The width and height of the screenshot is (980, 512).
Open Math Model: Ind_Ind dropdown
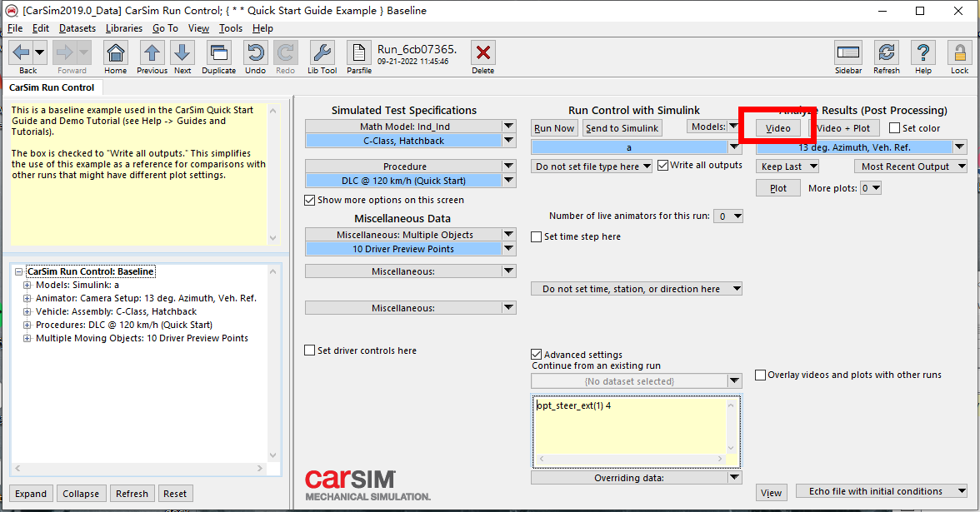(508, 127)
